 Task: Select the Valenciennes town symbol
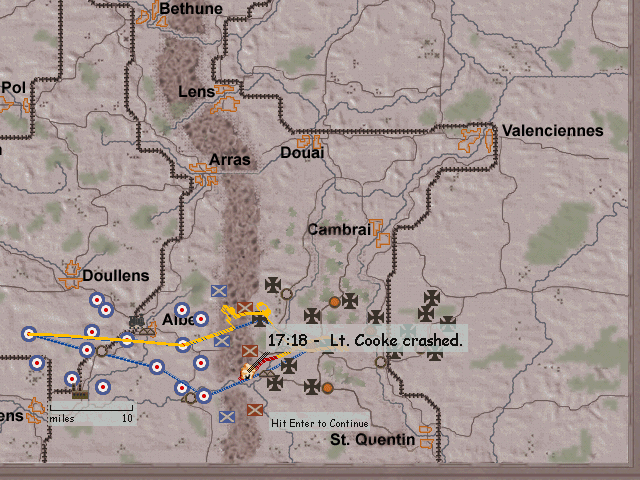(x=478, y=138)
